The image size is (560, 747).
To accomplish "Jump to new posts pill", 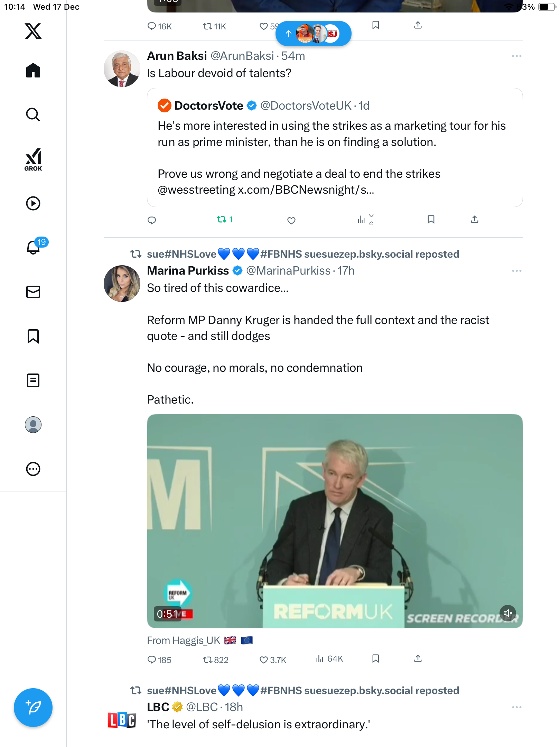I will tap(313, 34).
